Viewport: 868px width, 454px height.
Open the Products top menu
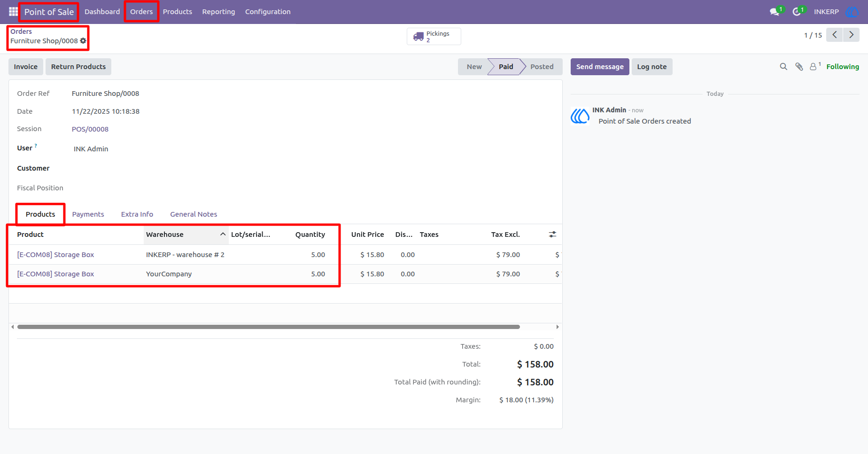pyautogui.click(x=178, y=12)
